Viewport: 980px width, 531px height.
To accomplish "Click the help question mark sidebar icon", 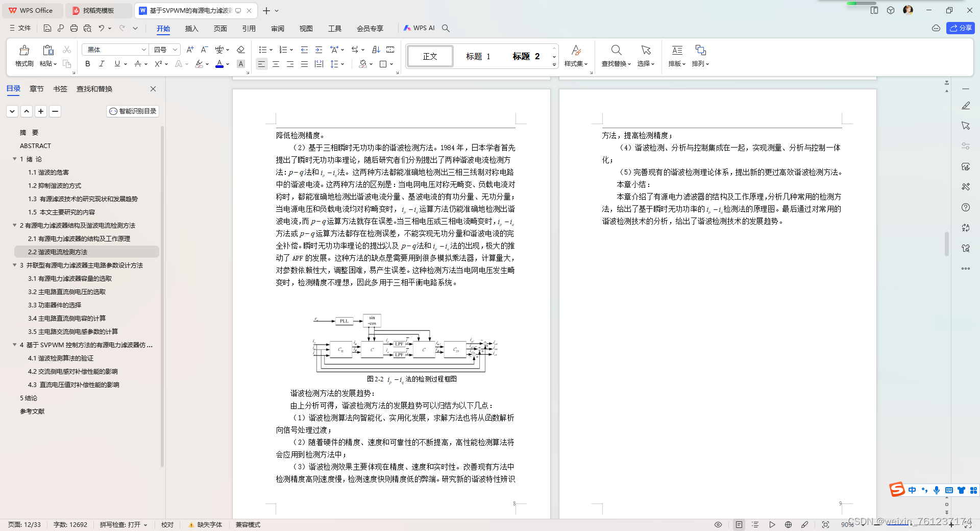I will (966, 207).
